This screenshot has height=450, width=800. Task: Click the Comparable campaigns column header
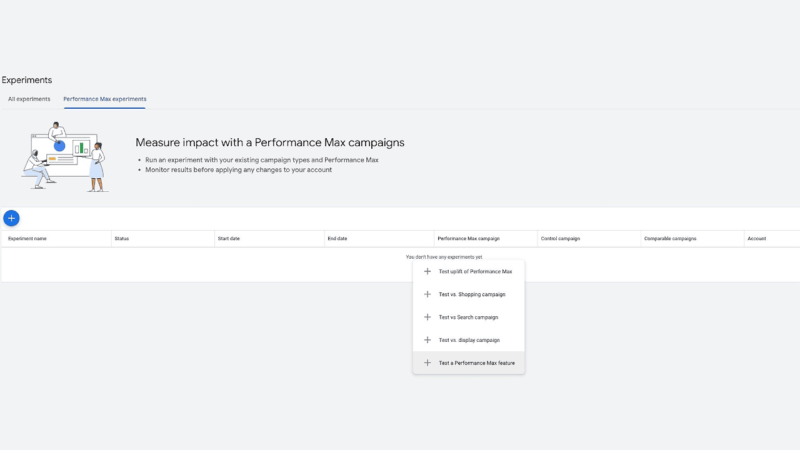[670, 238]
